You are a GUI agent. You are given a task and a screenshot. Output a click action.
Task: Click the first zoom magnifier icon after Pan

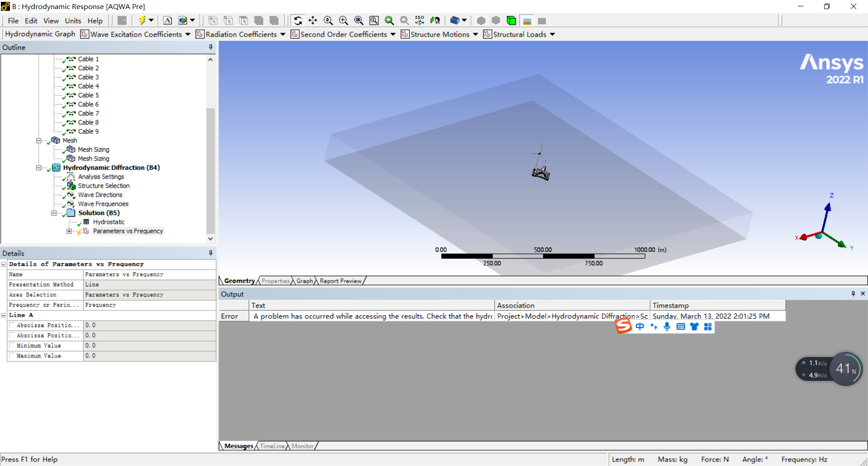(x=328, y=20)
